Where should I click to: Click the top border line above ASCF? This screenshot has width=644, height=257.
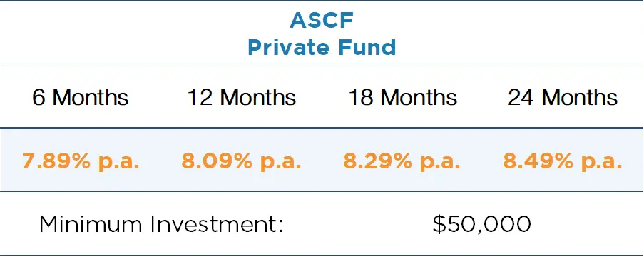click(322, 1)
